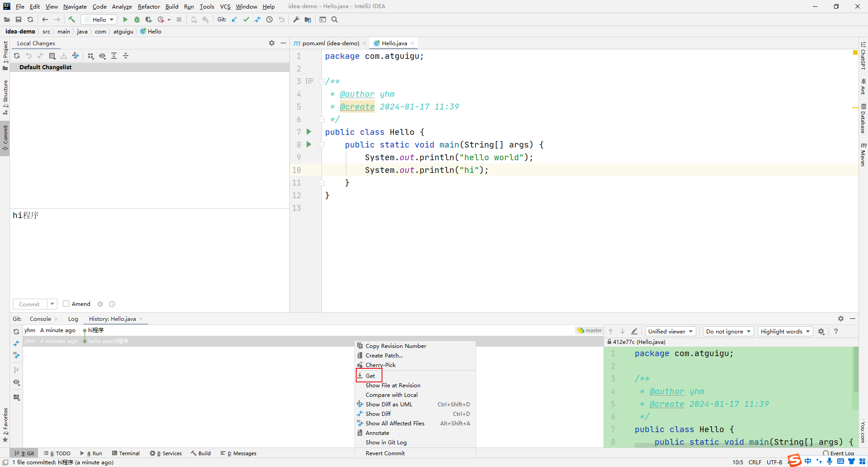Click the Git Commit checkmark icon
This screenshot has width=868, height=467.
[x=246, y=19]
